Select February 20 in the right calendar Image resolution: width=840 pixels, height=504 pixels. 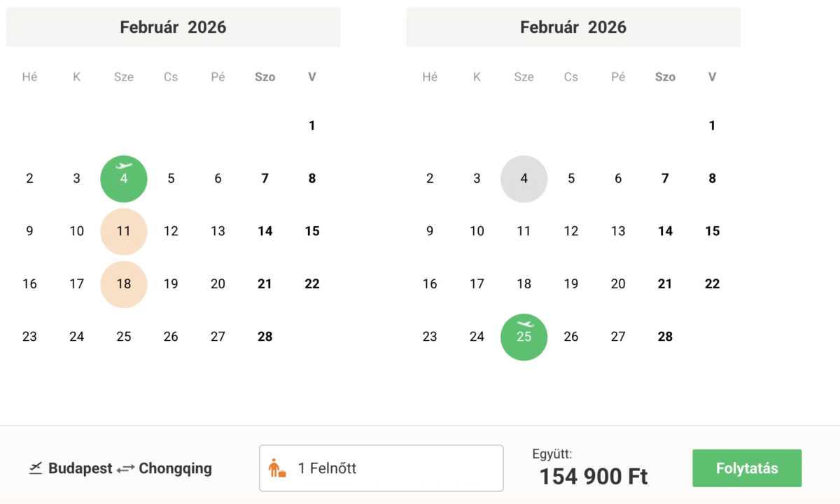tap(618, 284)
